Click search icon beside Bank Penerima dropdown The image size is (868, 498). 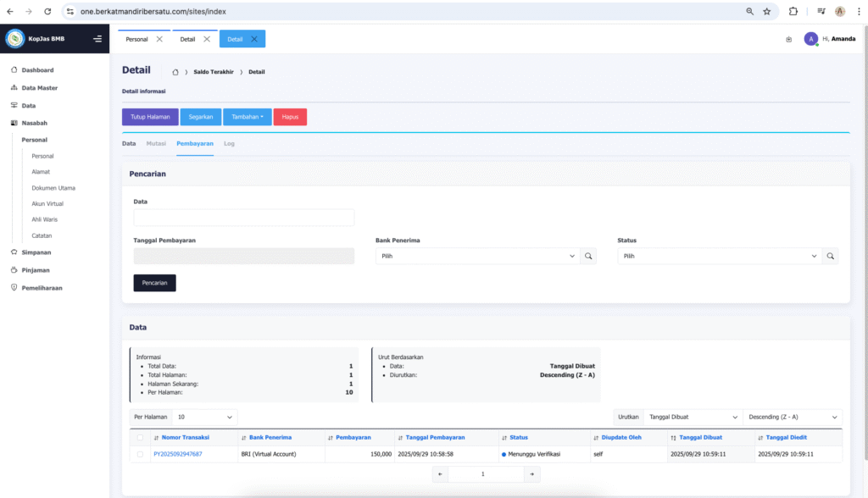point(589,256)
